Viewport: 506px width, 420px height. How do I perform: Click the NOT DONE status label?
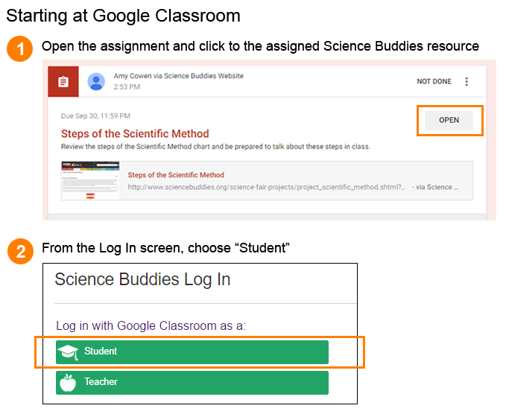(x=434, y=82)
